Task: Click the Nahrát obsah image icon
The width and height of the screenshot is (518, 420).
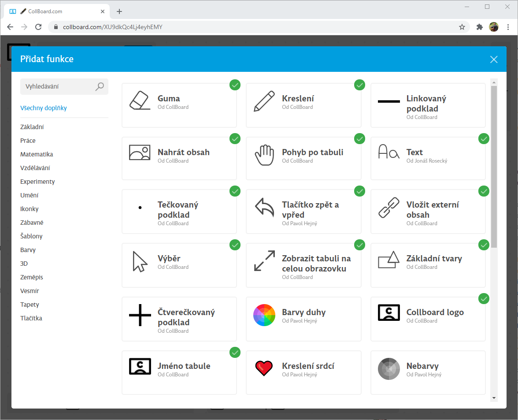Action: 140,152
